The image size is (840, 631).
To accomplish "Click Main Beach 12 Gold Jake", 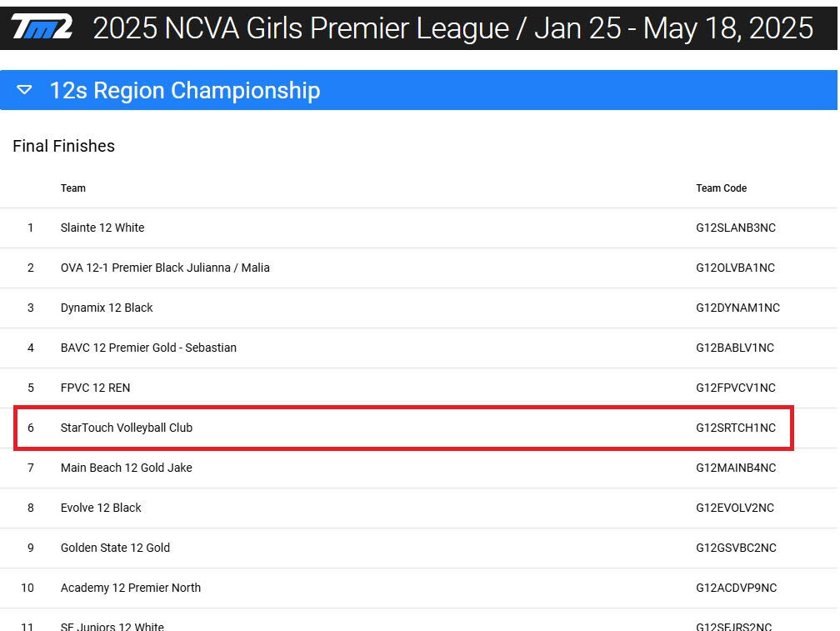I will (126, 468).
